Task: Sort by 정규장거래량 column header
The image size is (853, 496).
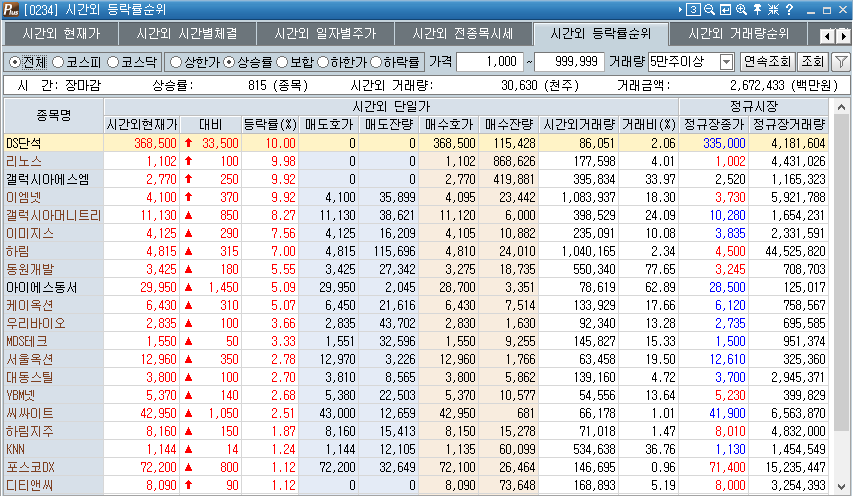Action: pyautogui.click(x=789, y=125)
